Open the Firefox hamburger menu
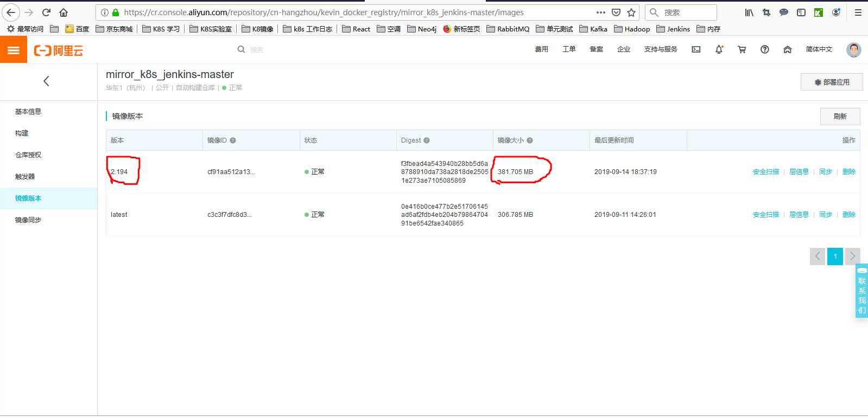This screenshot has height=417, width=868. coord(858,12)
